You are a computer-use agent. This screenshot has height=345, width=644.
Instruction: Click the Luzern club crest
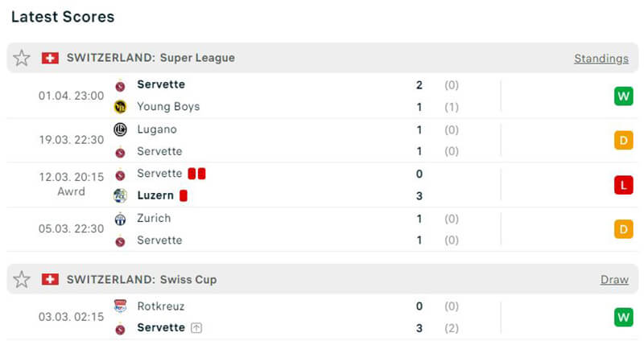[121, 195]
